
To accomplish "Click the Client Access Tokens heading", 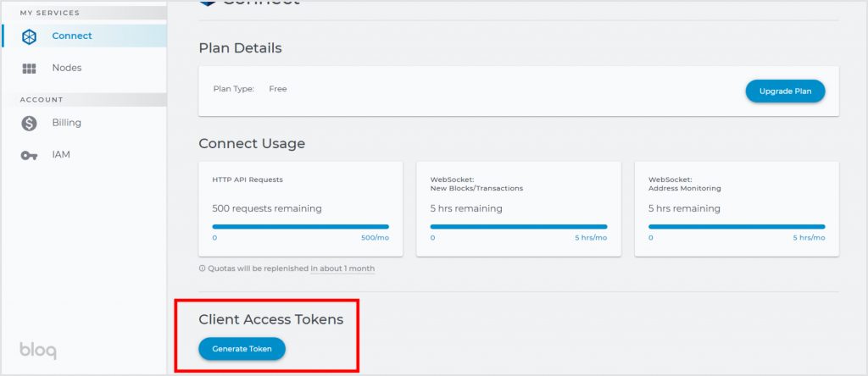I will 270,319.
